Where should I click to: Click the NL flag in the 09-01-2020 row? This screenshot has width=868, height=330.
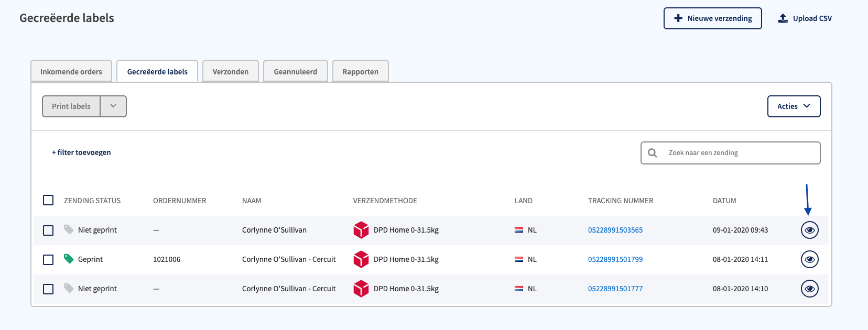point(519,230)
